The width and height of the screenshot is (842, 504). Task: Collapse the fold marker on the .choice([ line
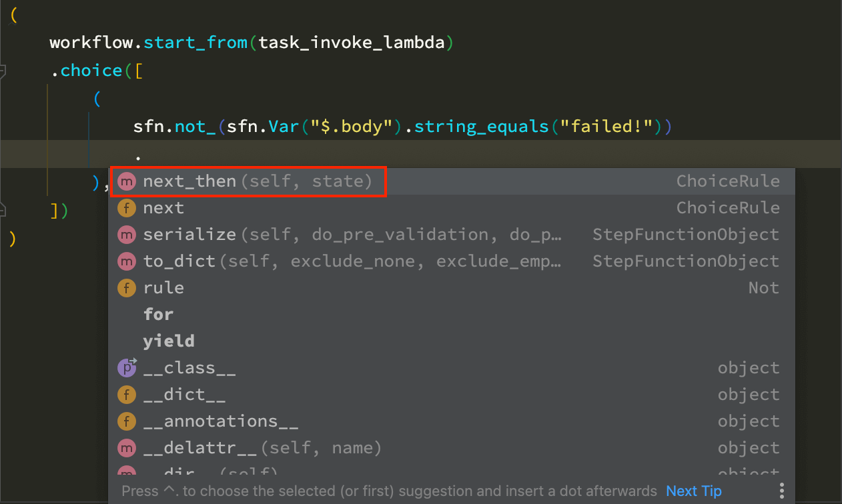tap(3, 71)
